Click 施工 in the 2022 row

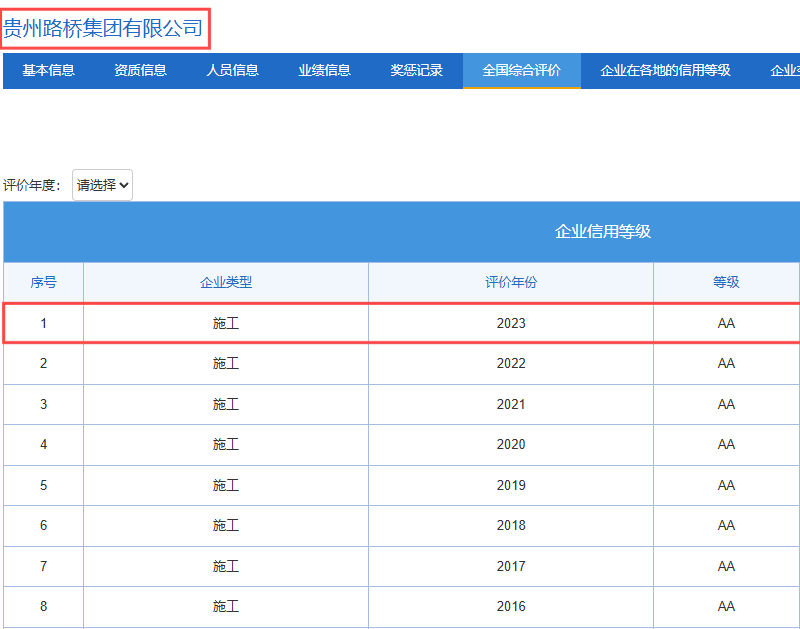pyautogui.click(x=226, y=364)
